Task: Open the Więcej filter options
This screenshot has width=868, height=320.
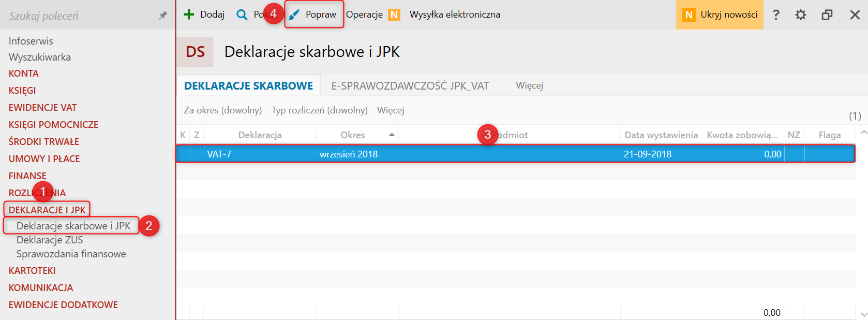Action: click(391, 110)
